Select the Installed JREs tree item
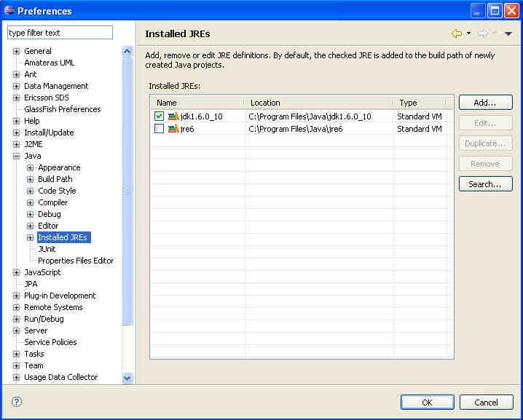The width and height of the screenshot is (523, 420). [63, 237]
